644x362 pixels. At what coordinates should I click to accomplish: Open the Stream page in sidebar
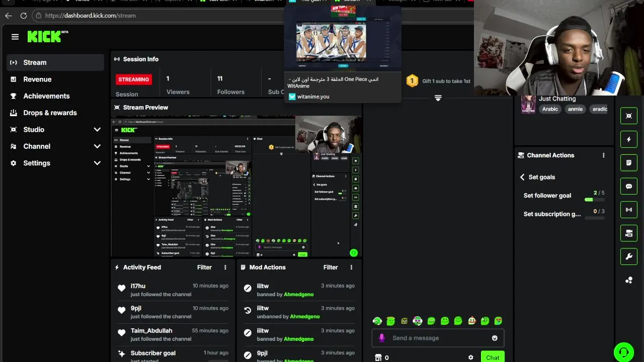(x=55, y=62)
